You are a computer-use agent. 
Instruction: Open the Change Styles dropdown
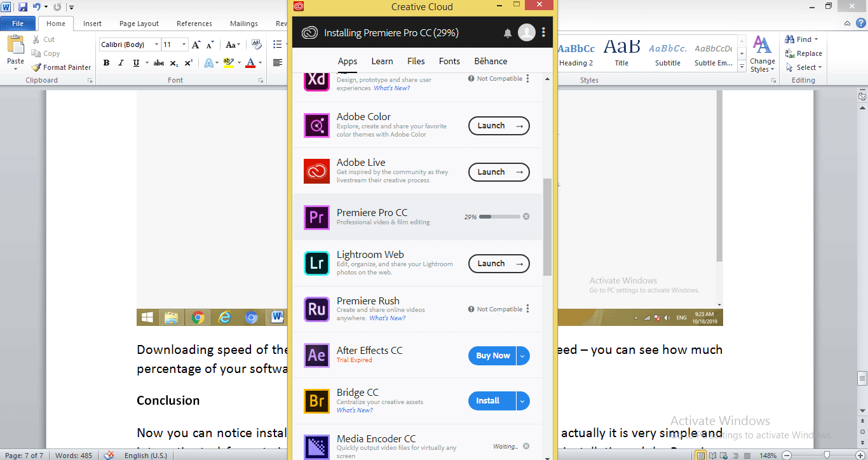pyautogui.click(x=762, y=55)
